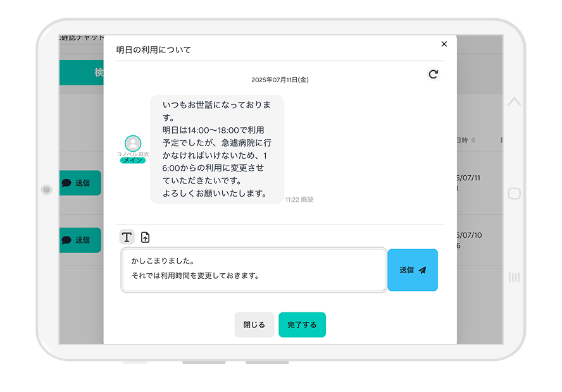Screen dimensions: 562x392
Task: Click the メイン badge under the avatar
Action: tap(133, 161)
